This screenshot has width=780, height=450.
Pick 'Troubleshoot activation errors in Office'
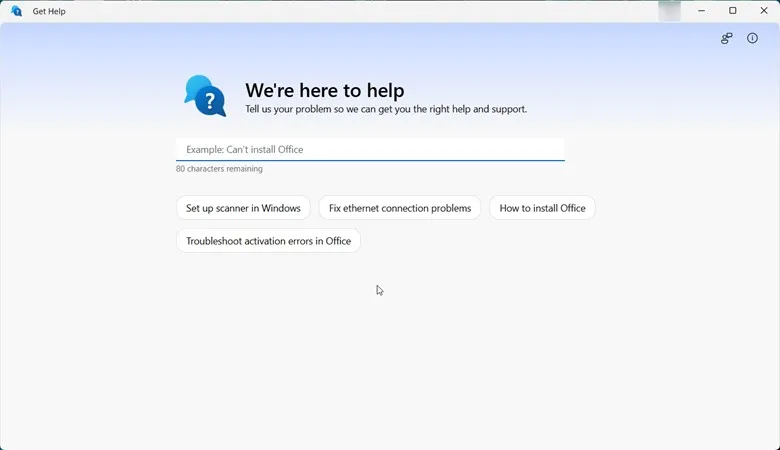(269, 241)
